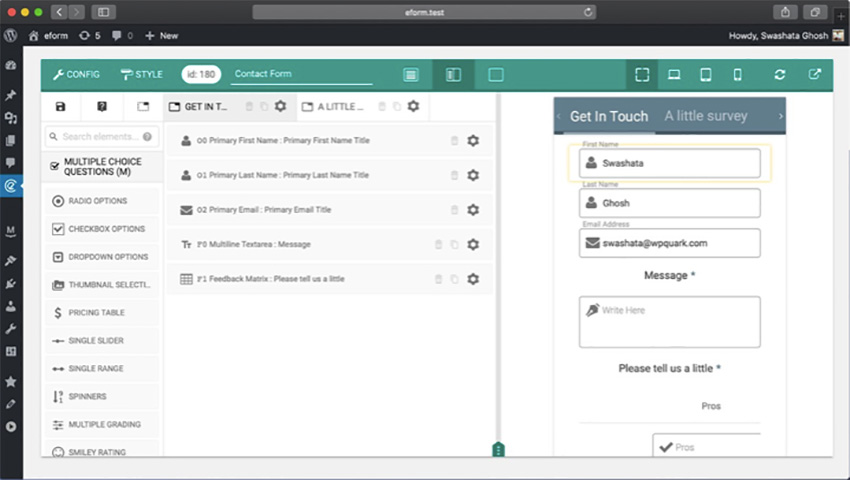Open Get In Touch preview tab
The image size is (850, 480).
[x=609, y=116]
